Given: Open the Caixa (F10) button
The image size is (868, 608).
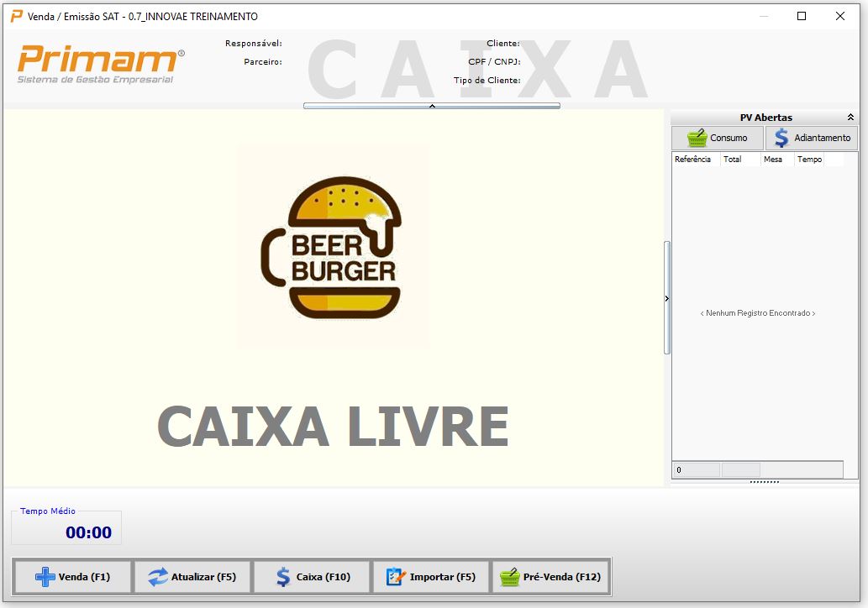Looking at the screenshot, I should pos(312,577).
